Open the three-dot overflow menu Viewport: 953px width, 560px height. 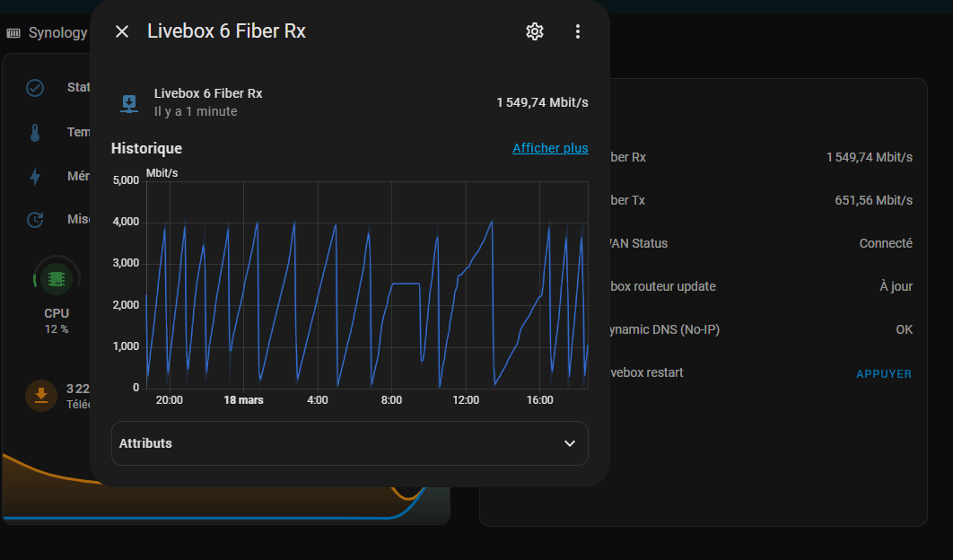(x=577, y=31)
